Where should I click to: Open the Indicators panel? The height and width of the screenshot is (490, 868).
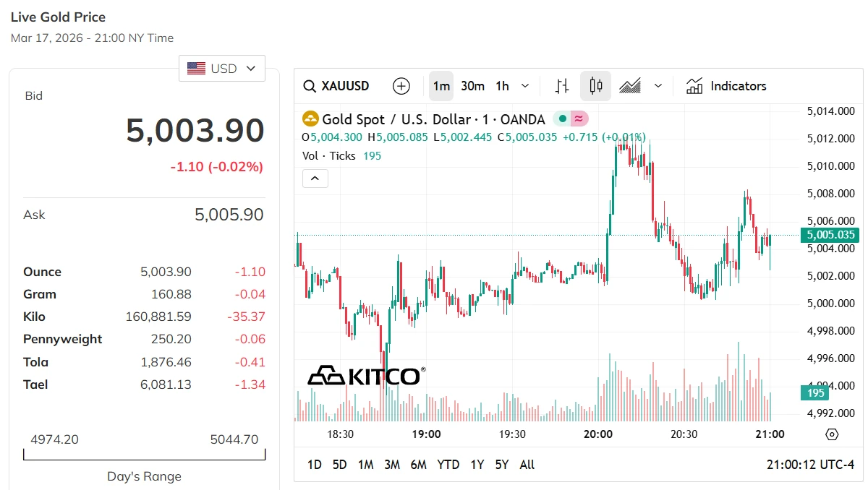coord(726,85)
